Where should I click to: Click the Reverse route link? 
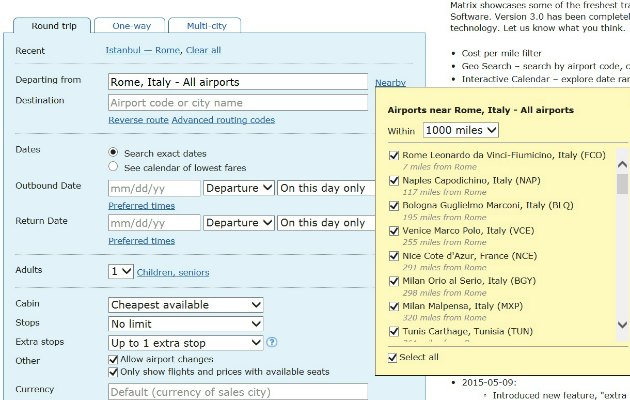[x=138, y=120]
